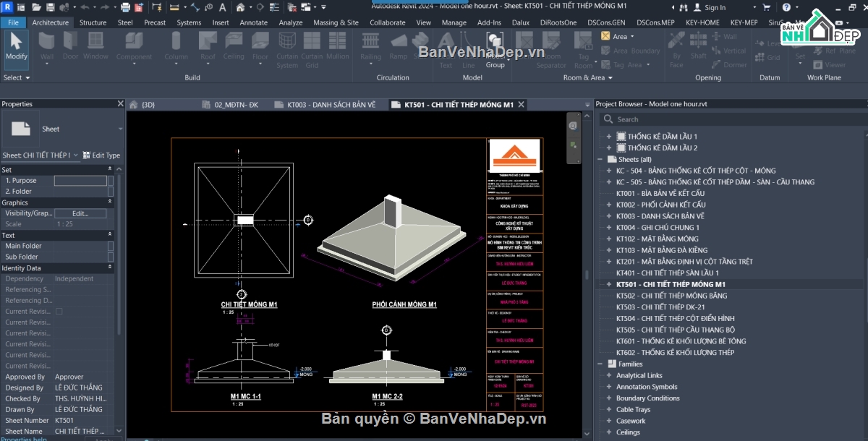Viewport: 868px width, 441px height.
Task: Click Edit Type button in Properties
Action: click(101, 155)
